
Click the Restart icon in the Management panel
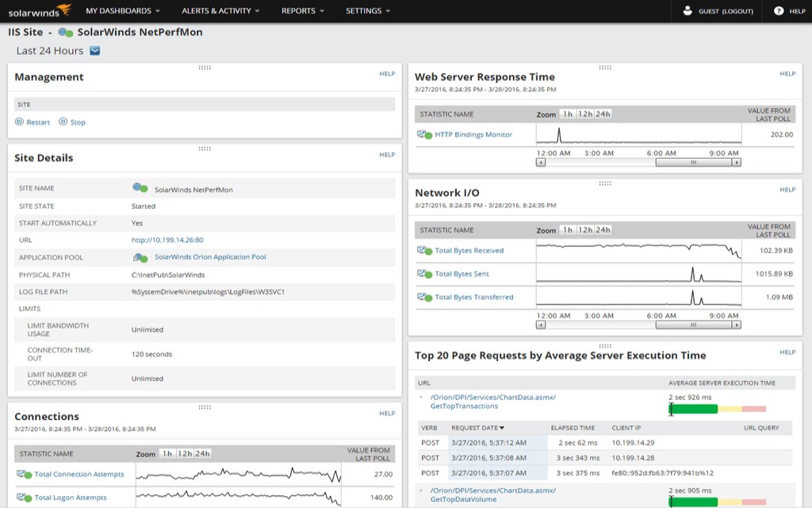[x=17, y=121]
